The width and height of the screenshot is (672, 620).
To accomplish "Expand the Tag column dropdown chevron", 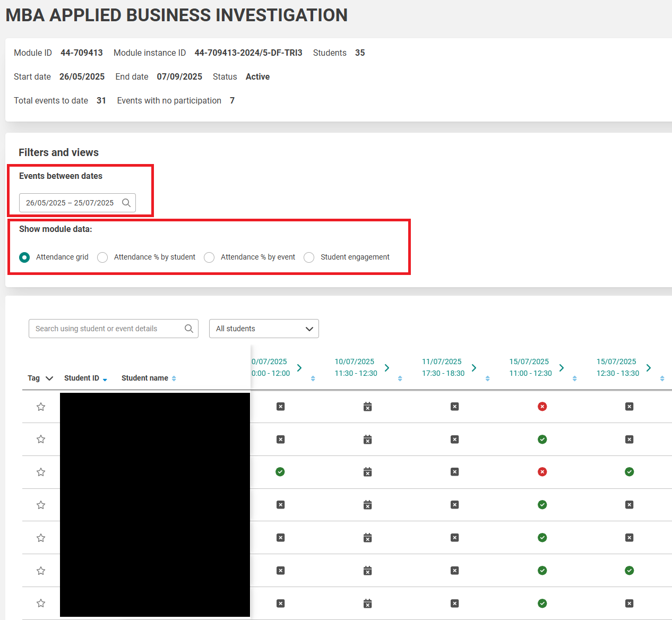I will point(49,378).
